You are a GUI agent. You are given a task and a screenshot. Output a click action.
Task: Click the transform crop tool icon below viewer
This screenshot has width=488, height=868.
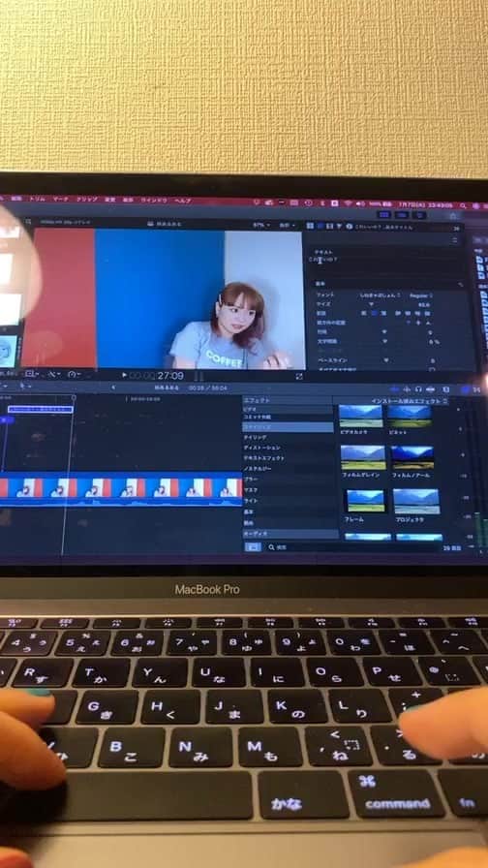(x=31, y=374)
